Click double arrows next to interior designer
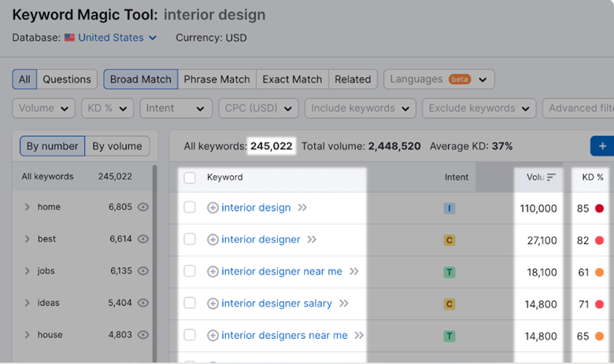This screenshot has height=364, width=614. pyautogui.click(x=312, y=240)
